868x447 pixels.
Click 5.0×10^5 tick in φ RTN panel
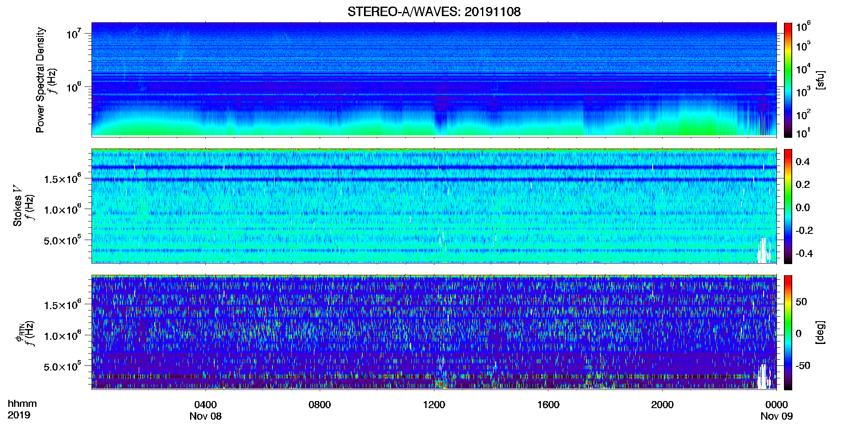click(x=63, y=367)
